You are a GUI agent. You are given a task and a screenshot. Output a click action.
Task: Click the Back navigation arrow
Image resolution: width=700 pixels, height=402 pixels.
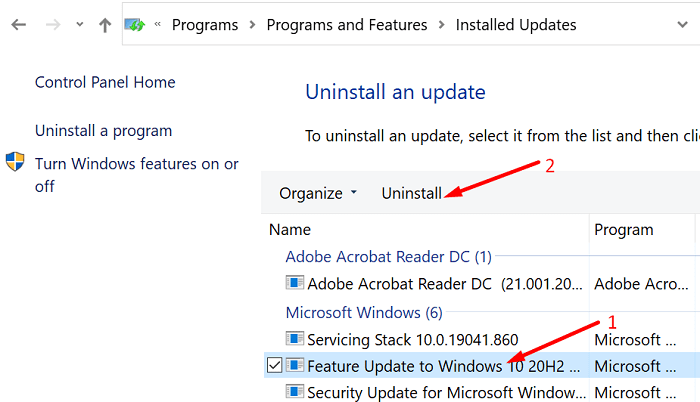pyautogui.click(x=18, y=25)
